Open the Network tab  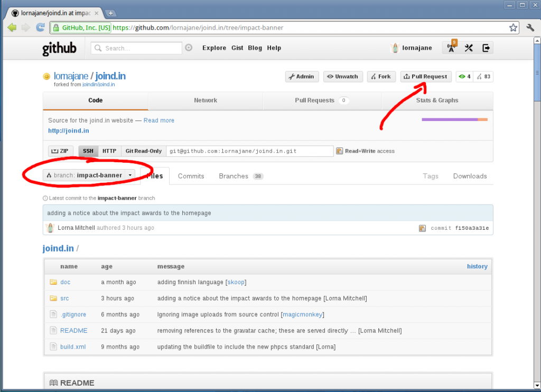[206, 100]
